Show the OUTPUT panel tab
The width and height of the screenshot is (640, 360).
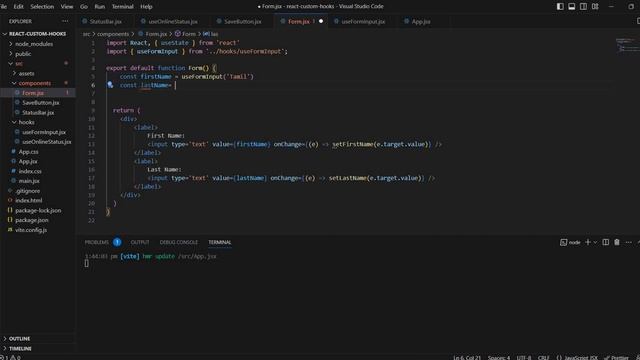coord(140,242)
